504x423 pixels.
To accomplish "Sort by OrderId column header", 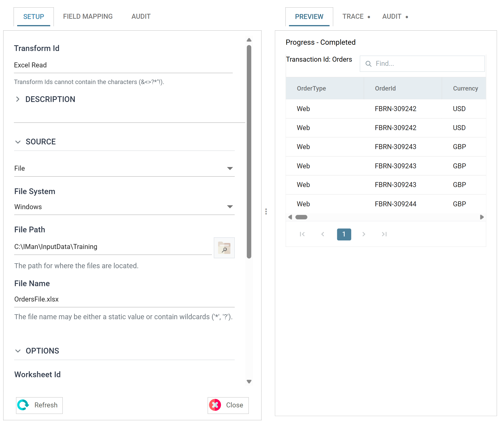I will click(x=403, y=88).
